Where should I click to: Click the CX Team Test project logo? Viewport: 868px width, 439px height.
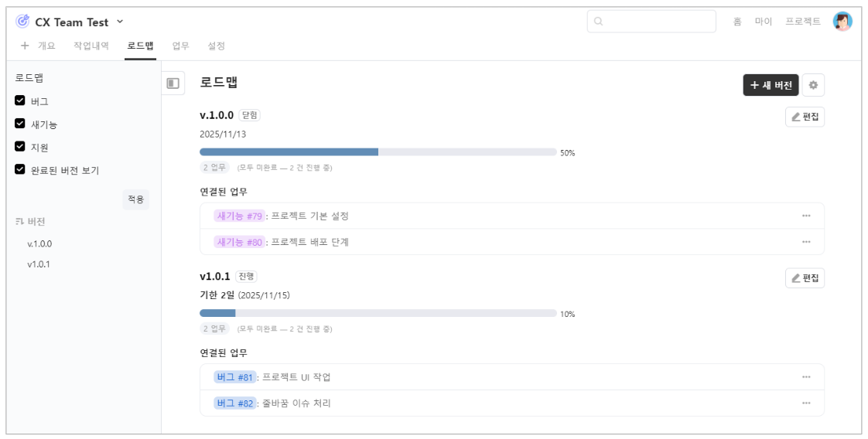[22, 22]
